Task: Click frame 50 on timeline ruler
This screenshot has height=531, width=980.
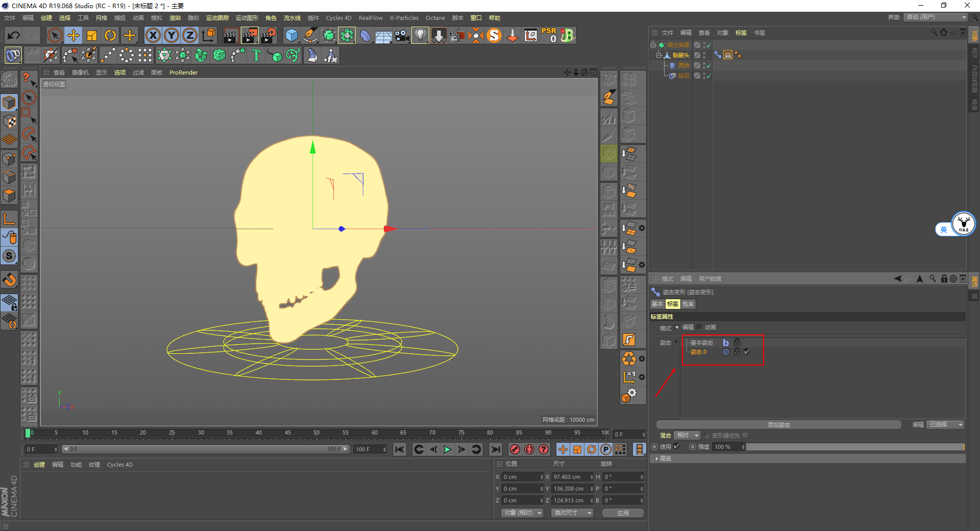Action: (316, 433)
